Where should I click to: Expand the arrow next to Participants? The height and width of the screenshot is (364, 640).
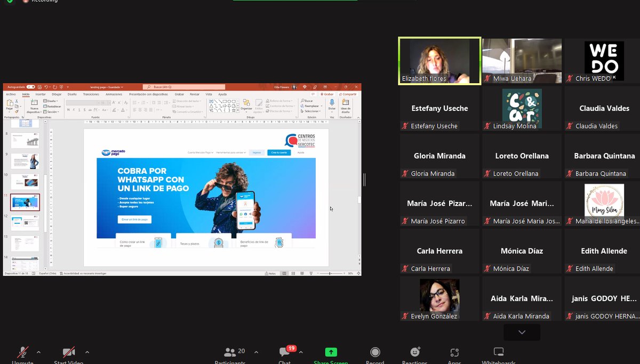point(256,352)
